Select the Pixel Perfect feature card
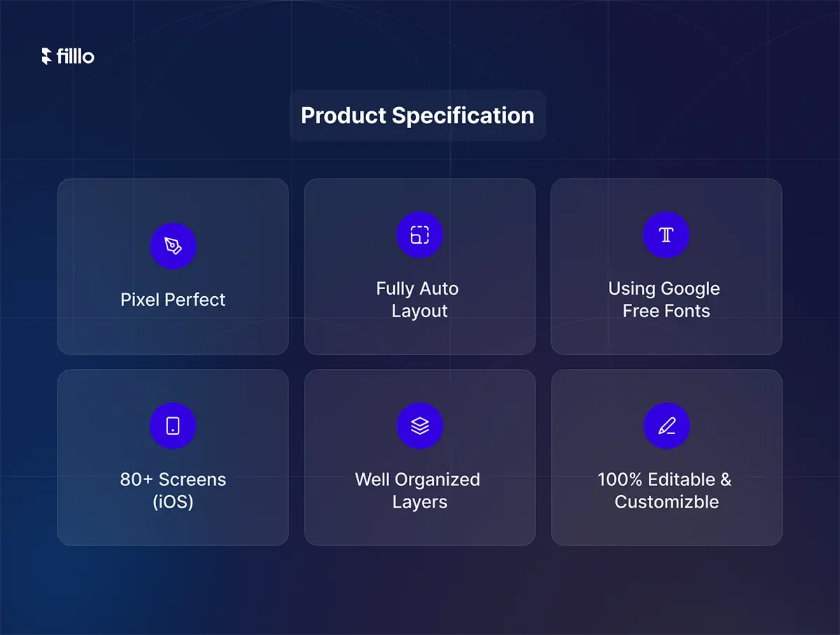This screenshot has height=635, width=840. click(x=173, y=267)
